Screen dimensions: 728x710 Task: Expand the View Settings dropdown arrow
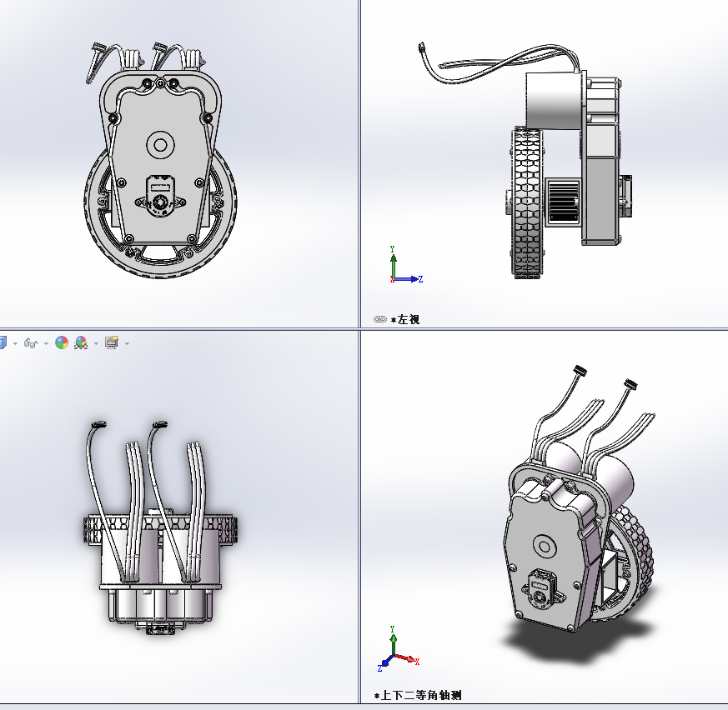tap(128, 343)
